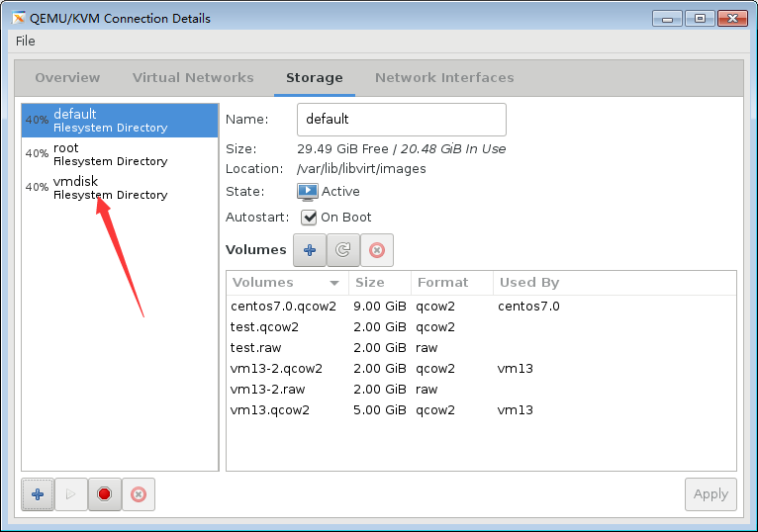The image size is (758, 532).
Task: Click the delete volume icon
Action: pyautogui.click(x=377, y=250)
